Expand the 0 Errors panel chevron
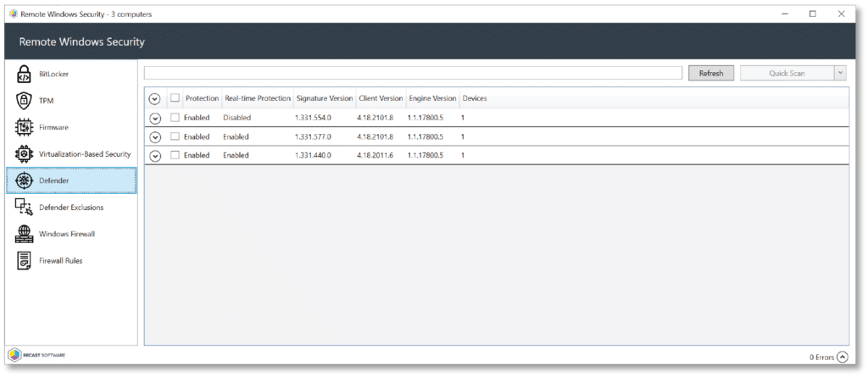Screen dimensions: 868x377 coord(842,357)
